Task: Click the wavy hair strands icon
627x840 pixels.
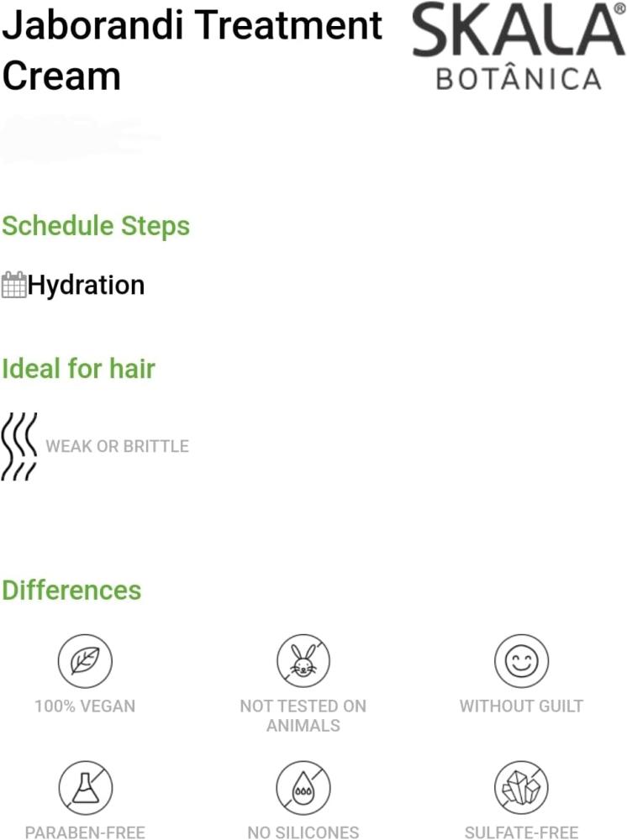Action: pos(18,446)
